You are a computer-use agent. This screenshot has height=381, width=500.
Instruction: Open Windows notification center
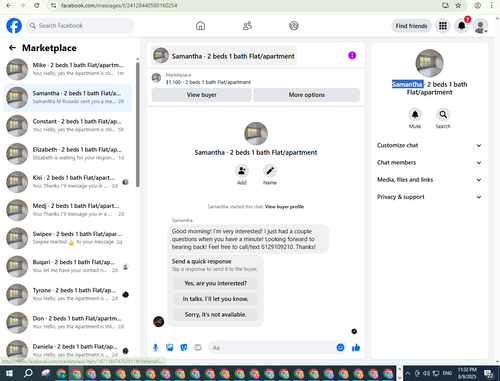click(489, 373)
